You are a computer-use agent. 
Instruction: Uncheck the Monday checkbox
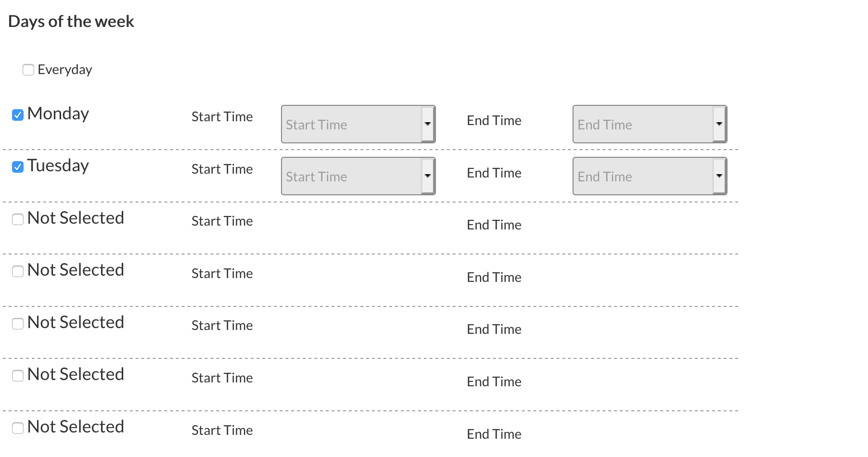[17, 114]
